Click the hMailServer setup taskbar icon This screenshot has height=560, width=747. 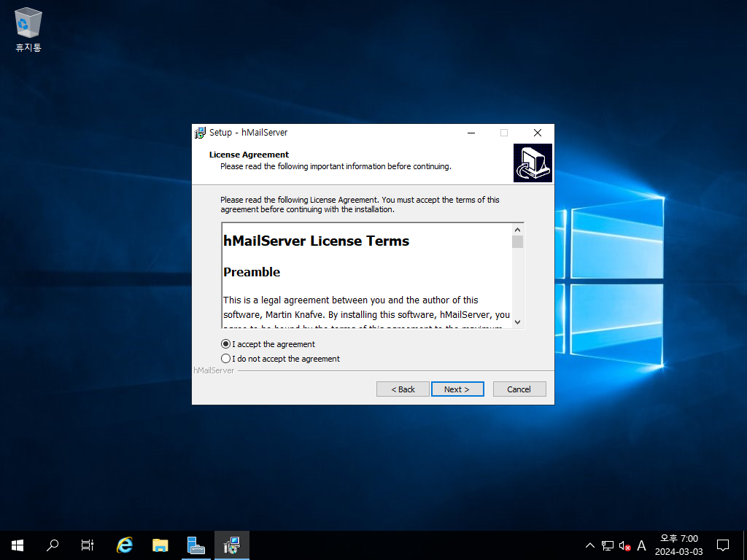[231, 545]
